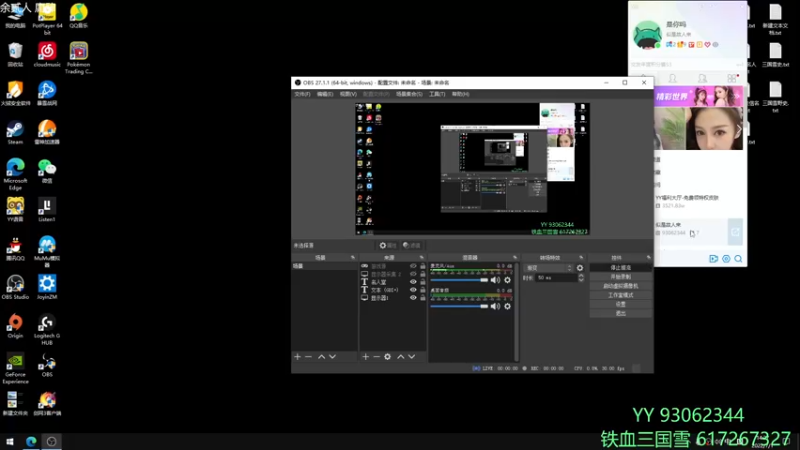Toggle lock on the 显示器1 source

[422, 297]
